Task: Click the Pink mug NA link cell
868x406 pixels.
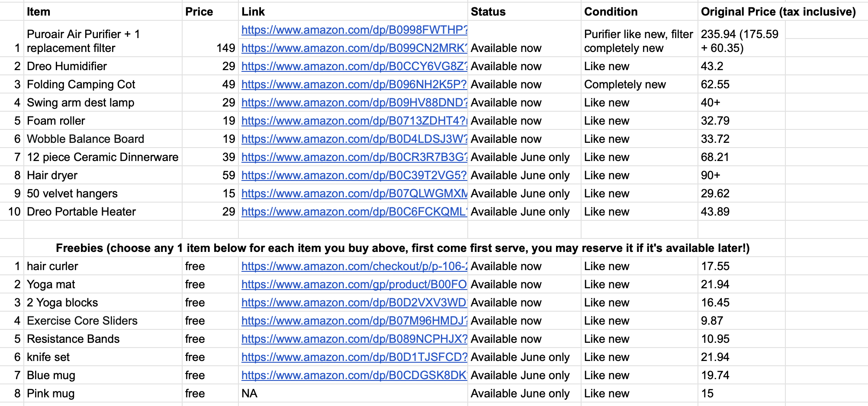Action: (x=353, y=393)
